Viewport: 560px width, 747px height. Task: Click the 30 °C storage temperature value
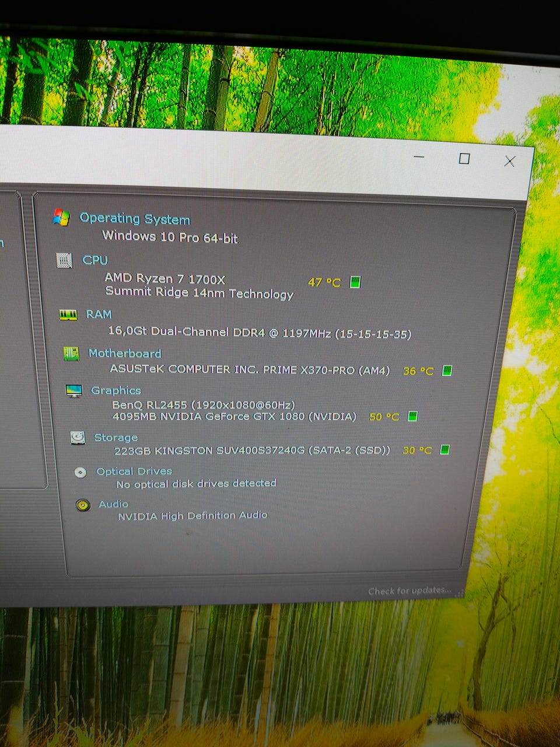tap(417, 450)
